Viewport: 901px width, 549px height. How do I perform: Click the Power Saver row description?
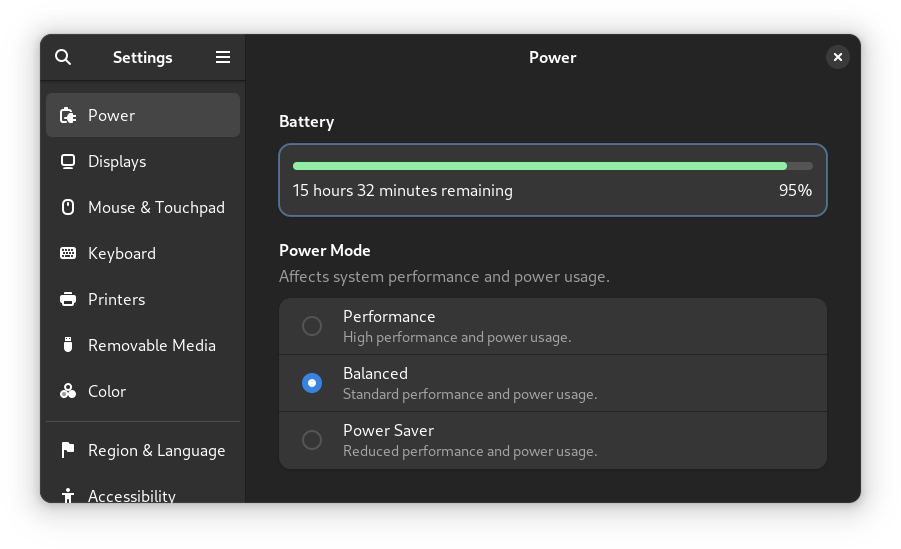point(470,451)
